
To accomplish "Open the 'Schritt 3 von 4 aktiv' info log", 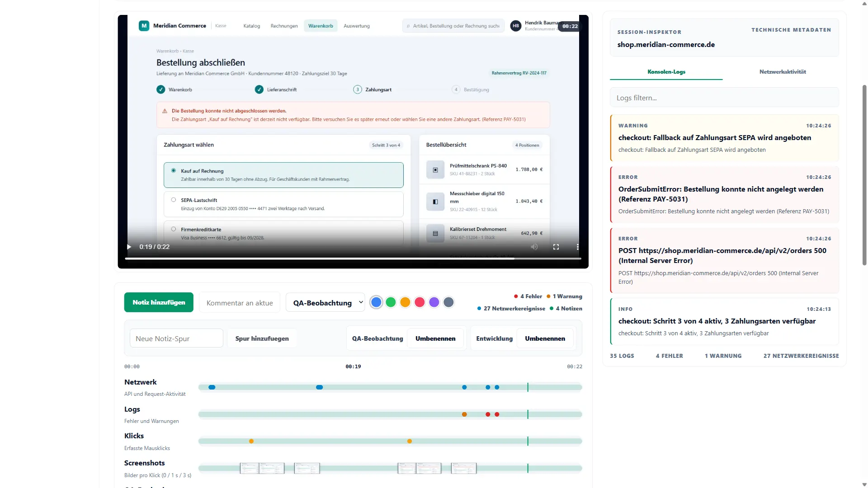I will click(724, 321).
